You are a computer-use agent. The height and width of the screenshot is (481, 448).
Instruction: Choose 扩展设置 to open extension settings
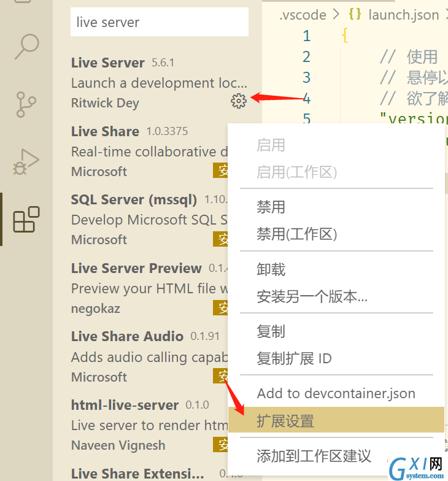coord(336,421)
